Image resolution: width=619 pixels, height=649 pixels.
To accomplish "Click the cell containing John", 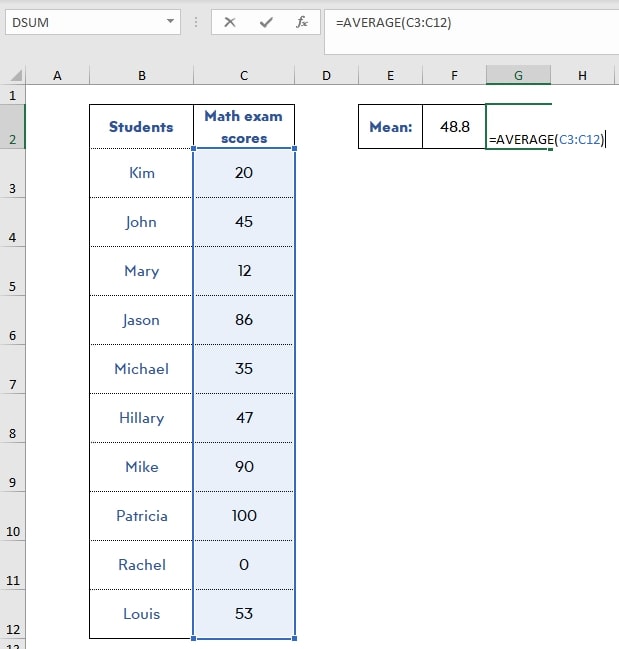I will [142, 222].
